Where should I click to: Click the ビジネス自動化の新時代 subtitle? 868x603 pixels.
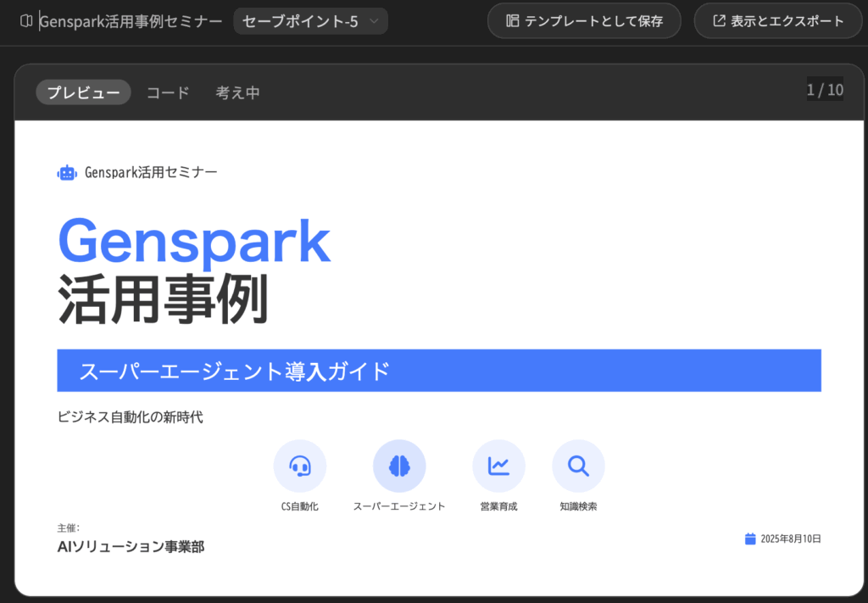(130, 417)
